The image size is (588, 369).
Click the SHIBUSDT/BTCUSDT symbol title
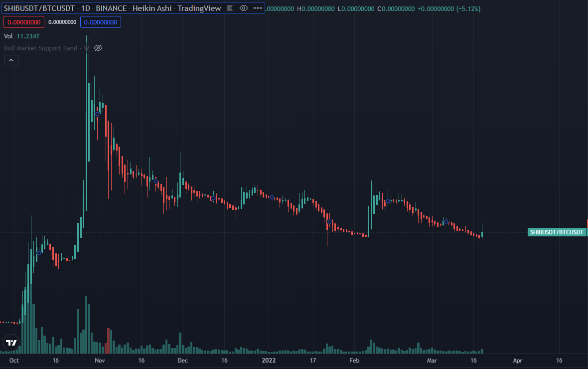click(39, 8)
